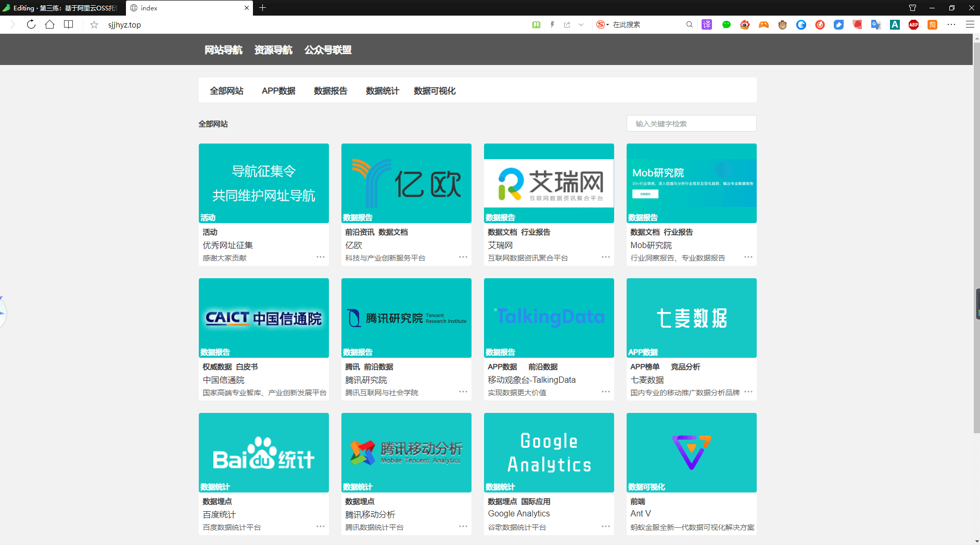980x545 pixels.
Task: Expand more options on 亿欧 card
Action: pos(463,257)
